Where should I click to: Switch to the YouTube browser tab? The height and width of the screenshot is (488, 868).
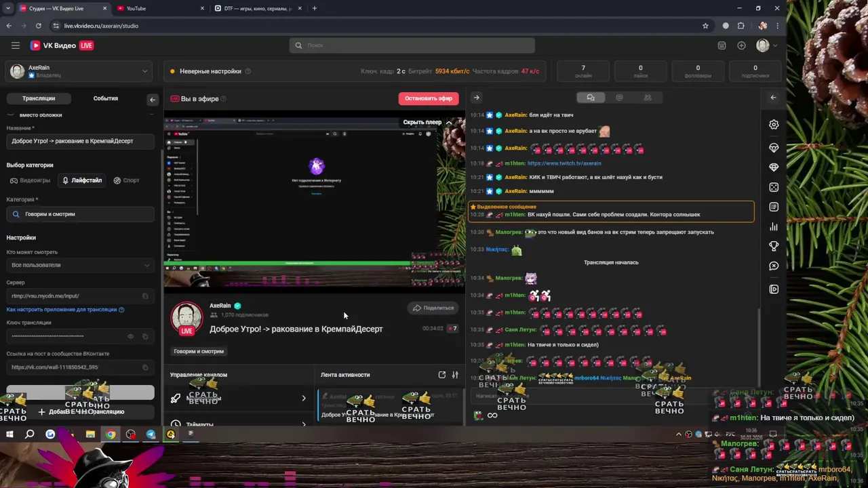160,8
